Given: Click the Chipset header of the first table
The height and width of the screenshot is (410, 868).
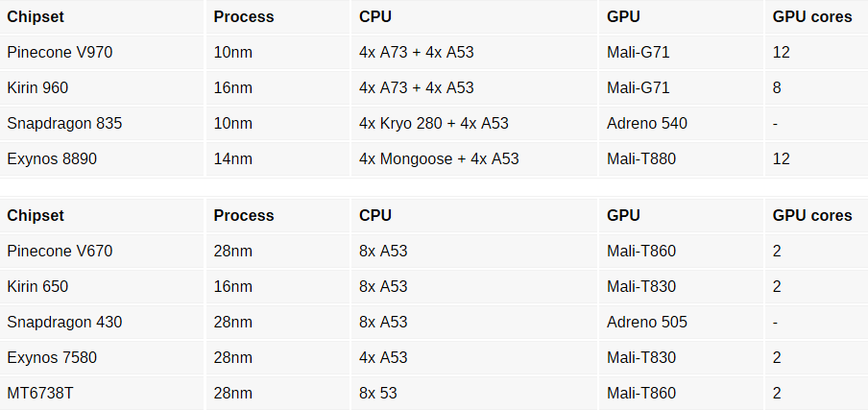Looking at the screenshot, I should point(102,17).
